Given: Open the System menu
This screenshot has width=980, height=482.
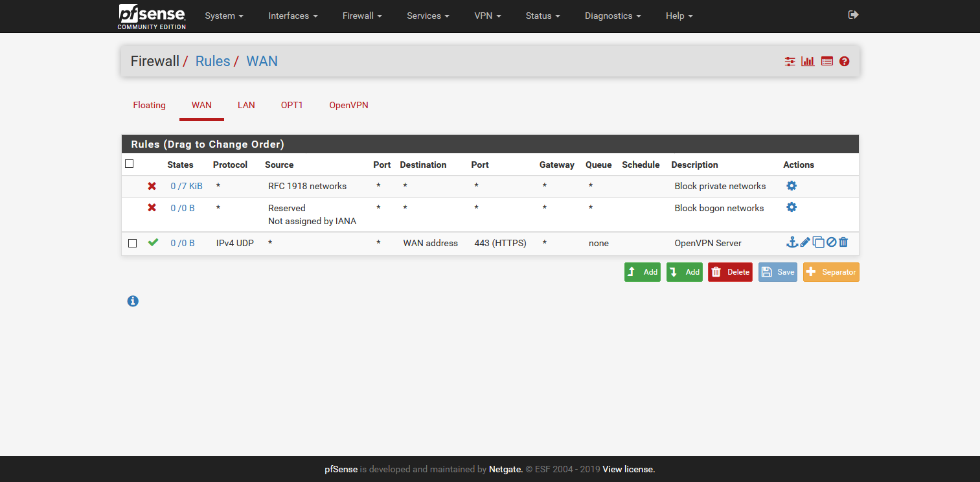Looking at the screenshot, I should pyautogui.click(x=224, y=16).
